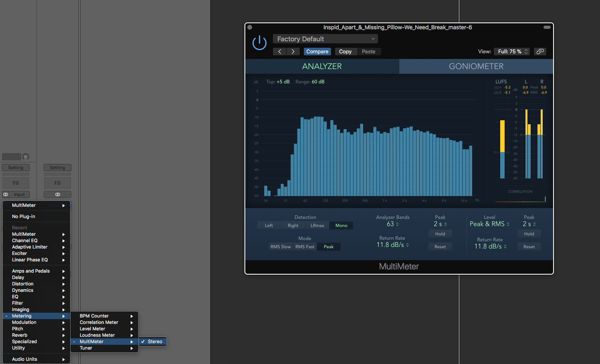
Task: Expand the Dynamics category
Action: click(36, 290)
